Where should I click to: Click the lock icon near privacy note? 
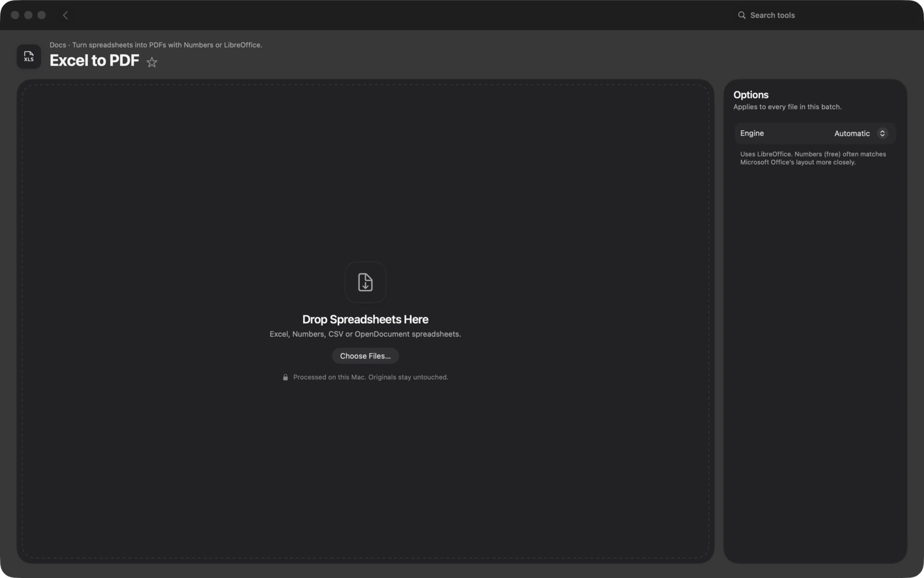[285, 377]
